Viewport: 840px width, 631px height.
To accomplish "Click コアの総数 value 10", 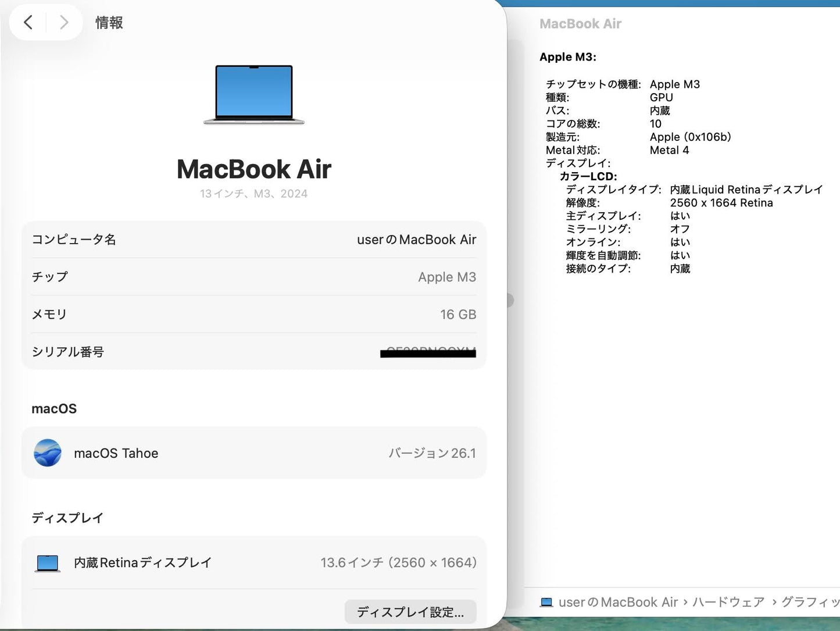I will point(656,124).
